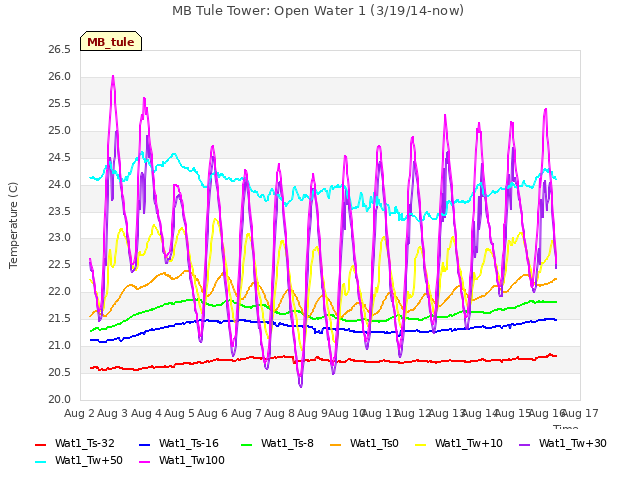Click the green Wat1_Ts-8 legend swatch
Image resolution: width=640 pixels, height=480 pixels.
point(247,444)
